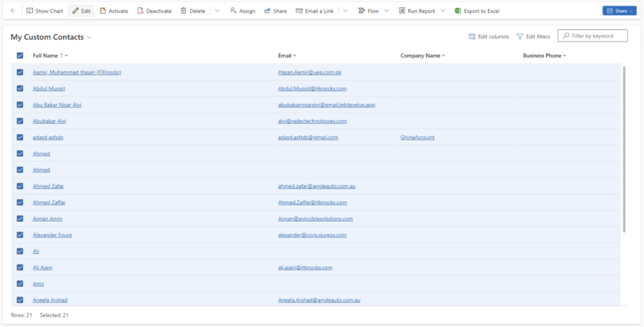Deselect the Abdul Muqsit row checkbox
This screenshot has width=644, height=327.
tap(20, 89)
